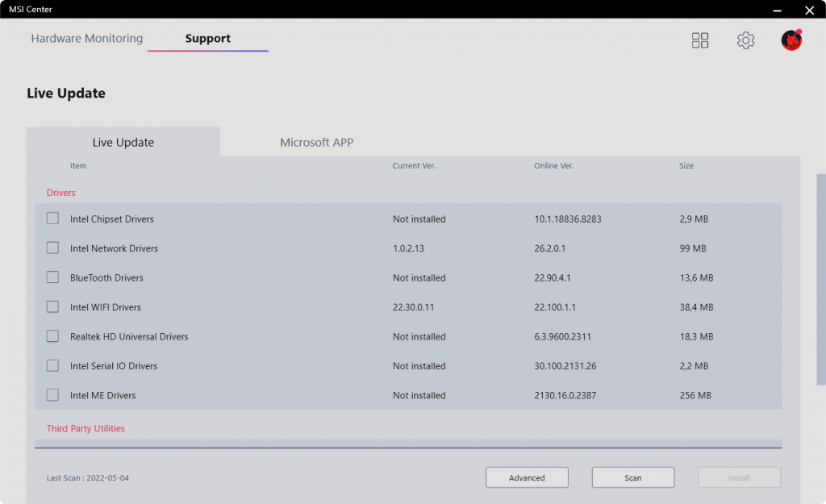
Task: Tick the Intel WIFI Drivers checkbox
Action: tap(52, 306)
